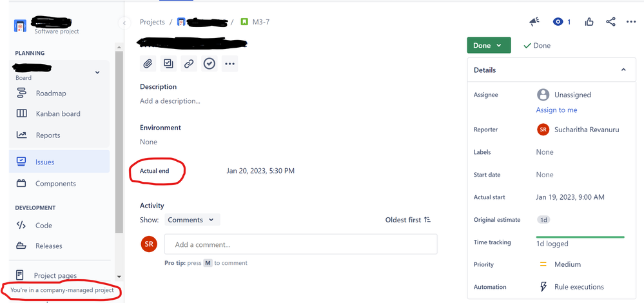
Task: Click the thumbs-up vote icon
Action: 589,22
